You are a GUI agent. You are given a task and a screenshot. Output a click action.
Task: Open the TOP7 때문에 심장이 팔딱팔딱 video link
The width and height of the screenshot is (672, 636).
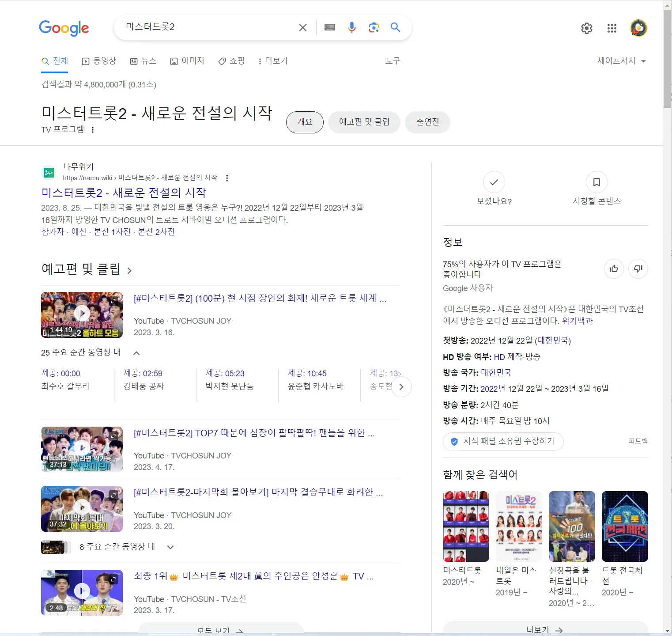(254, 433)
